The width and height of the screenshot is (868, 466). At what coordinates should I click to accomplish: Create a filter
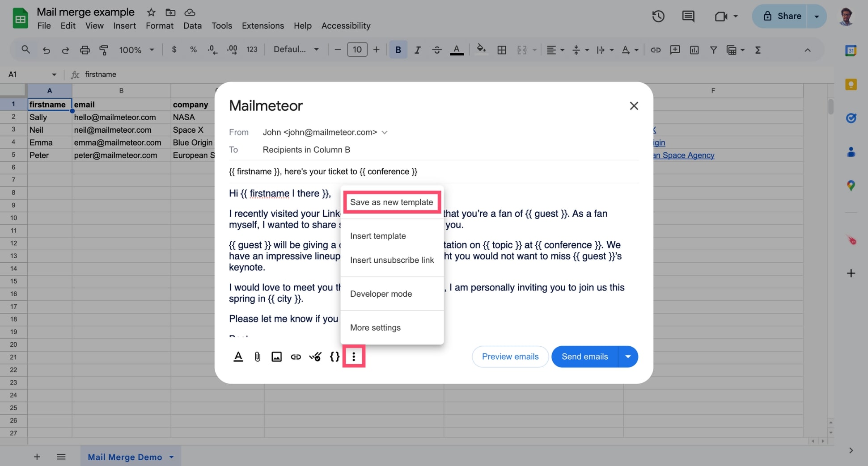[713, 50]
